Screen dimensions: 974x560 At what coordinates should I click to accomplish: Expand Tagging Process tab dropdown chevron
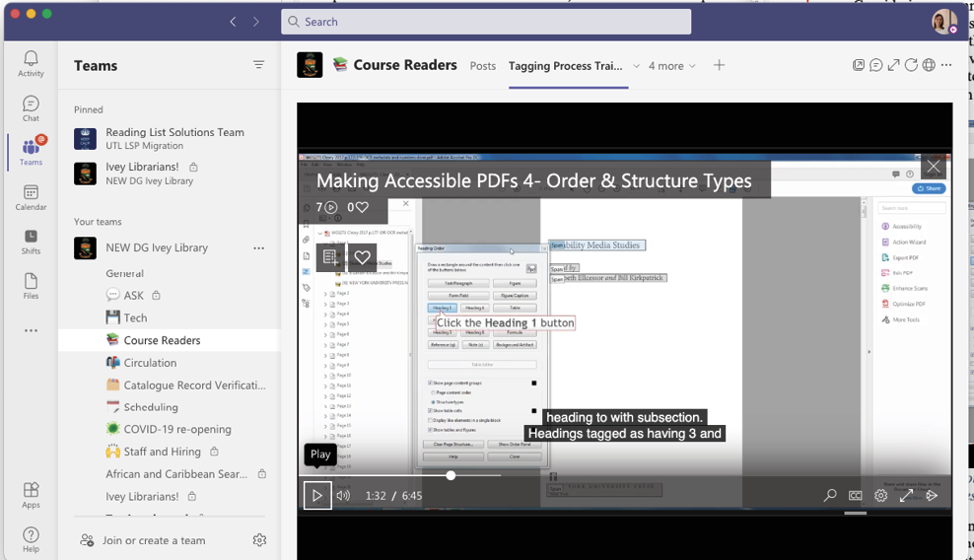pyautogui.click(x=636, y=66)
